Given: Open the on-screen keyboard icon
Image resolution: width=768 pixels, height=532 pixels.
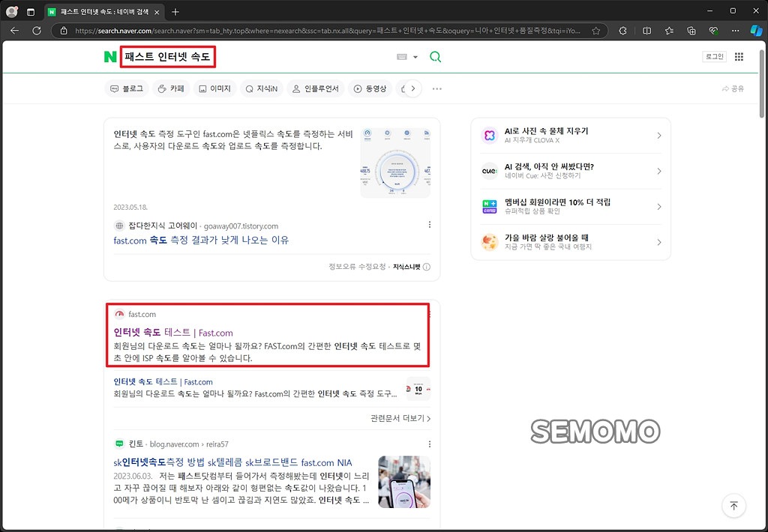Looking at the screenshot, I should 402,57.
